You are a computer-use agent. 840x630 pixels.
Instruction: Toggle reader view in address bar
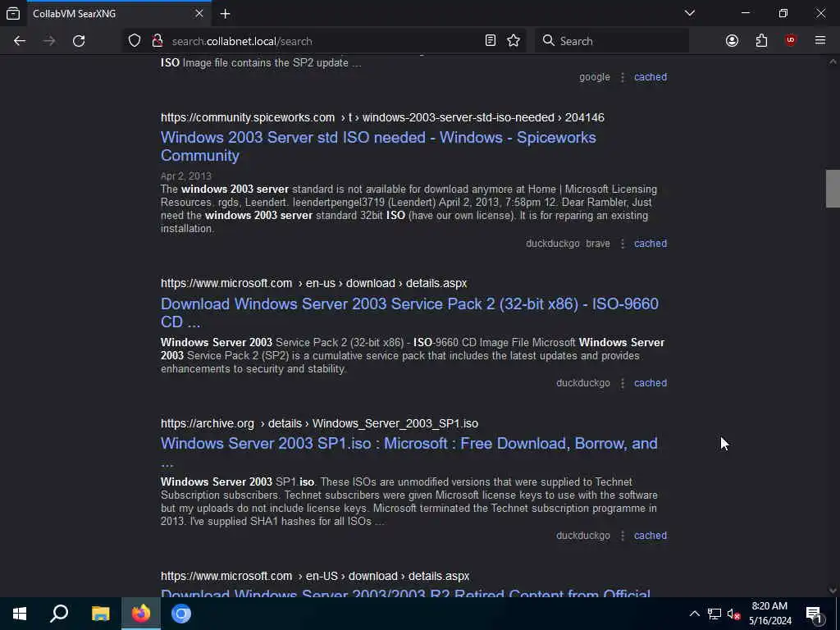(491, 41)
